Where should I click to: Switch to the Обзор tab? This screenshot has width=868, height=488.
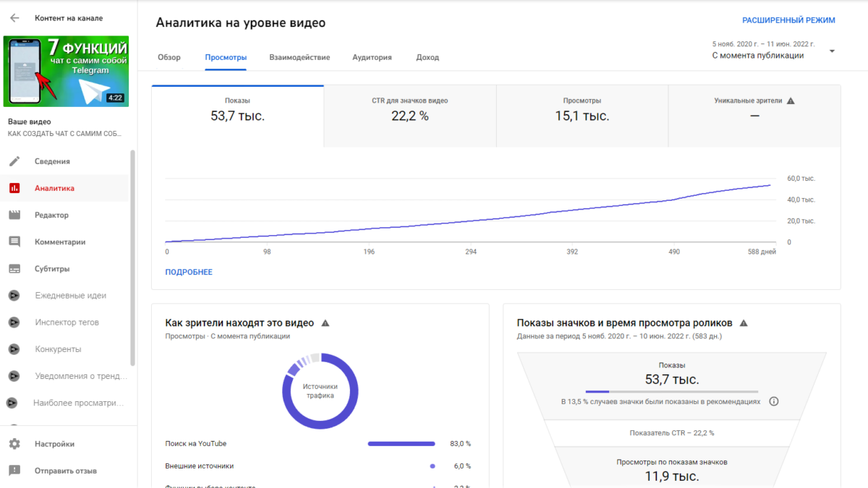coord(169,57)
